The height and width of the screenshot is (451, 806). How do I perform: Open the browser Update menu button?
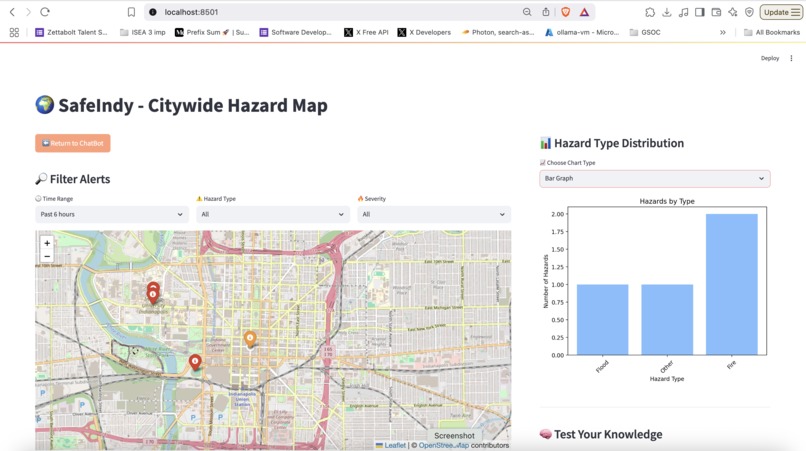(781, 12)
